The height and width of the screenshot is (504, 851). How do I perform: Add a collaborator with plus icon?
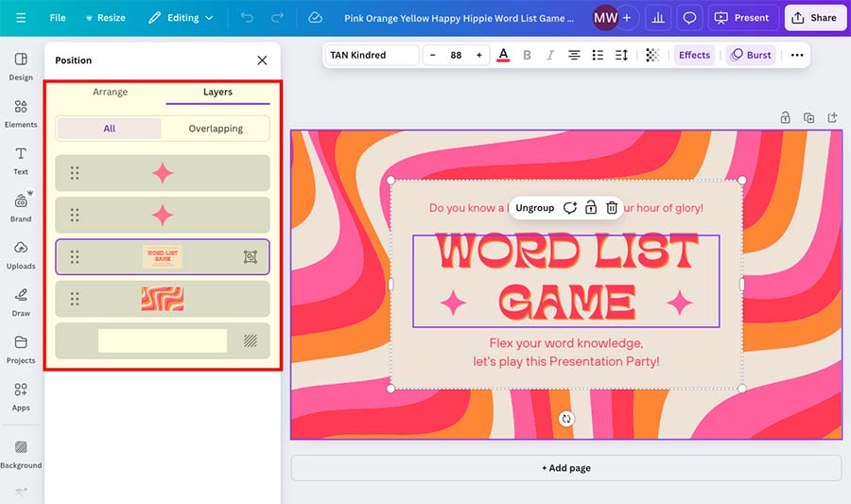coord(627,18)
